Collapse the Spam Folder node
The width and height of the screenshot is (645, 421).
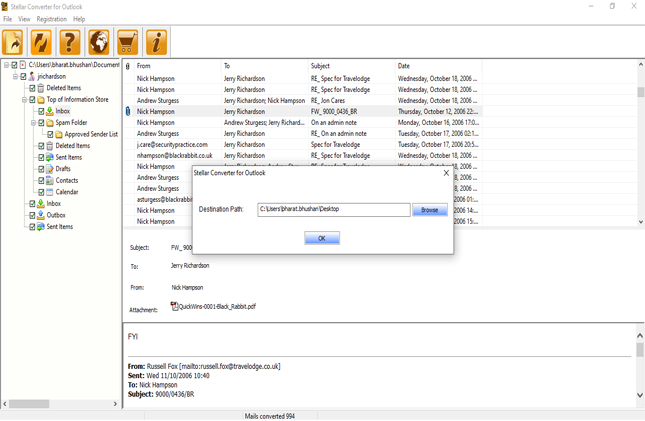[x=33, y=123]
